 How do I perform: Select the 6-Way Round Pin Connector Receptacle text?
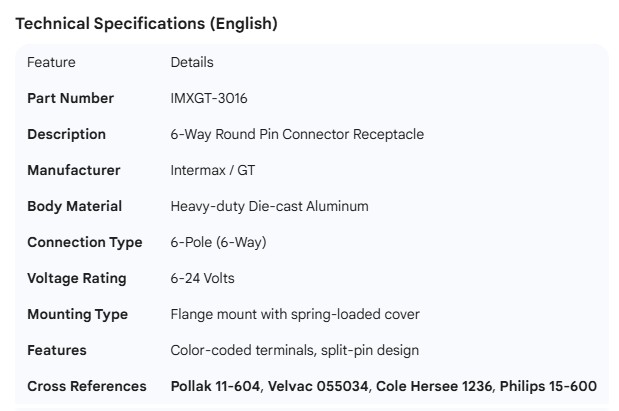pyautogui.click(x=297, y=134)
